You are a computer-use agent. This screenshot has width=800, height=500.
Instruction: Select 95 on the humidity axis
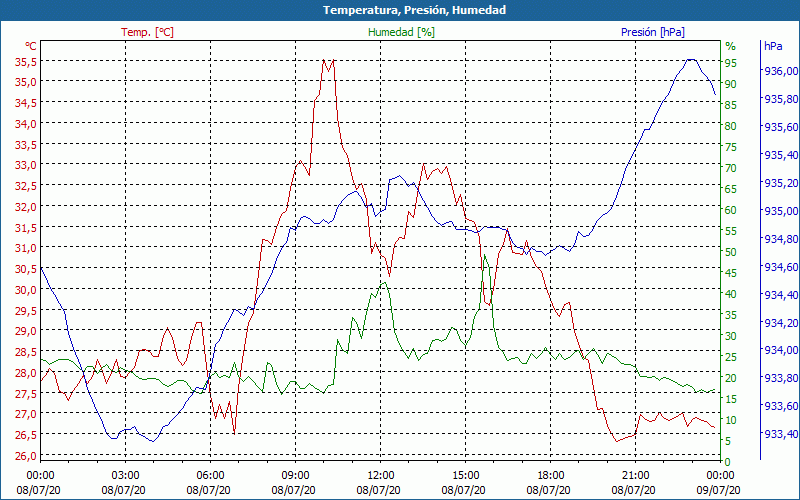(731, 63)
